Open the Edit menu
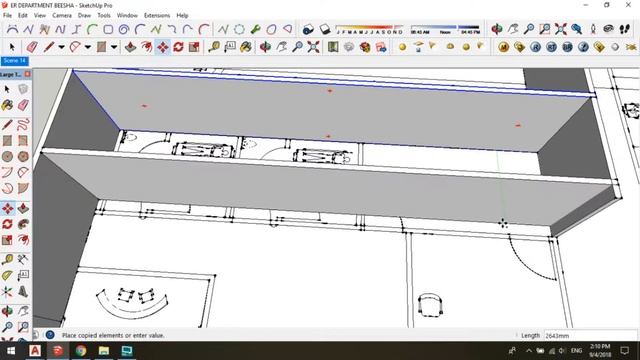This screenshot has height=360, width=640. 23,16
